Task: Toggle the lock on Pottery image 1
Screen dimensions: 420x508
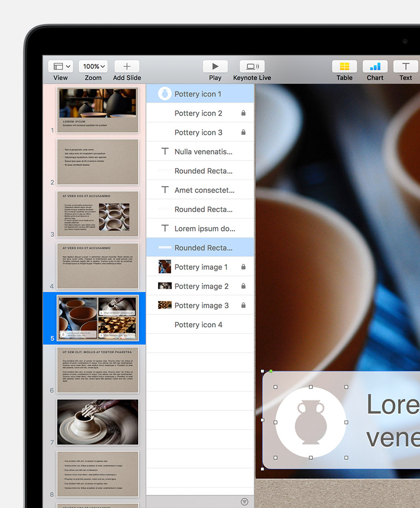Action: click(x=244, y=267)
